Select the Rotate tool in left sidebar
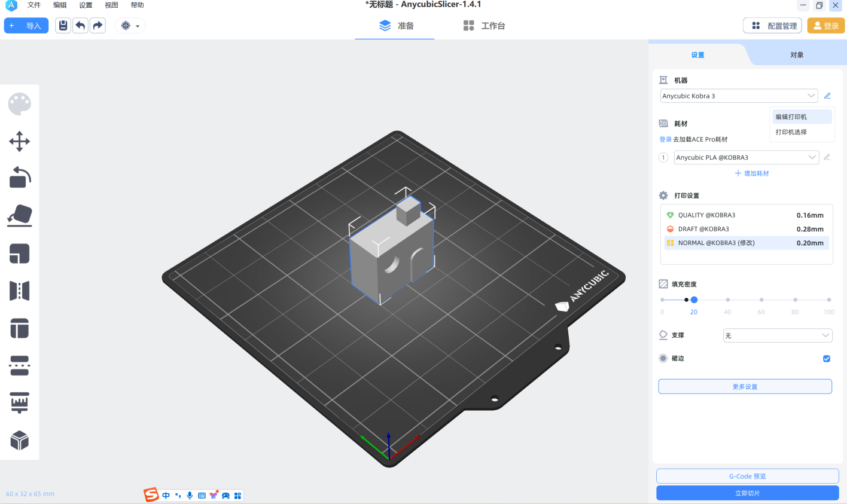847x504 pixels. pyautogui.click(x=19, y=178)
